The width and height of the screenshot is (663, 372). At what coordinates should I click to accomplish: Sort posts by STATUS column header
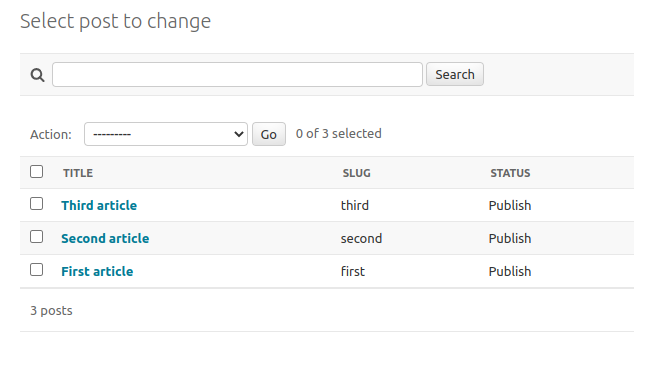[x=510, y=173]
